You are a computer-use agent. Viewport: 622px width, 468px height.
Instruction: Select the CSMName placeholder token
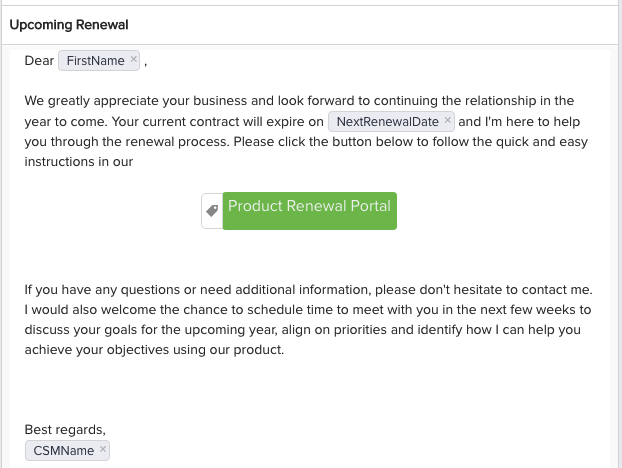[63, 451]
